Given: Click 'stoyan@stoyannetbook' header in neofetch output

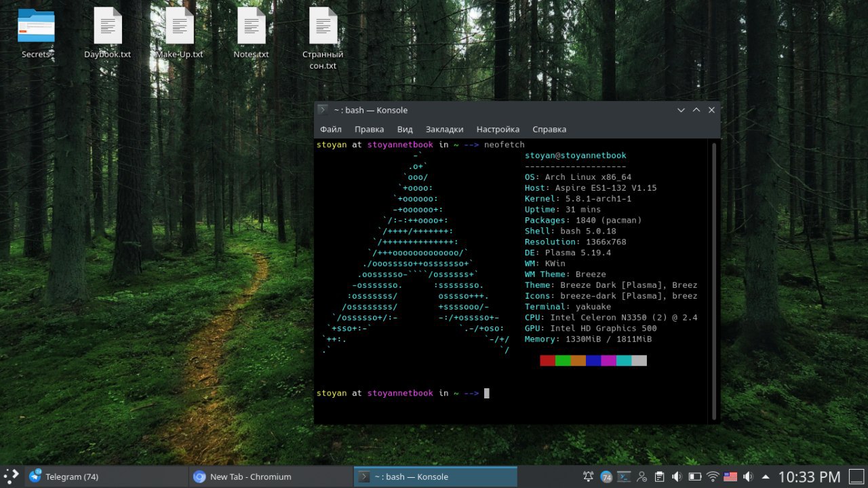Looking at the screenshot, I should click(576, 155).
